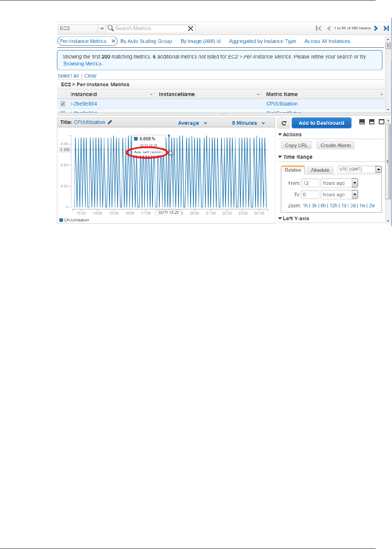The width and height of the screenshot is (392, 549).
Task: Zoom graph to 3h
Action: click(x=314, y=206)
